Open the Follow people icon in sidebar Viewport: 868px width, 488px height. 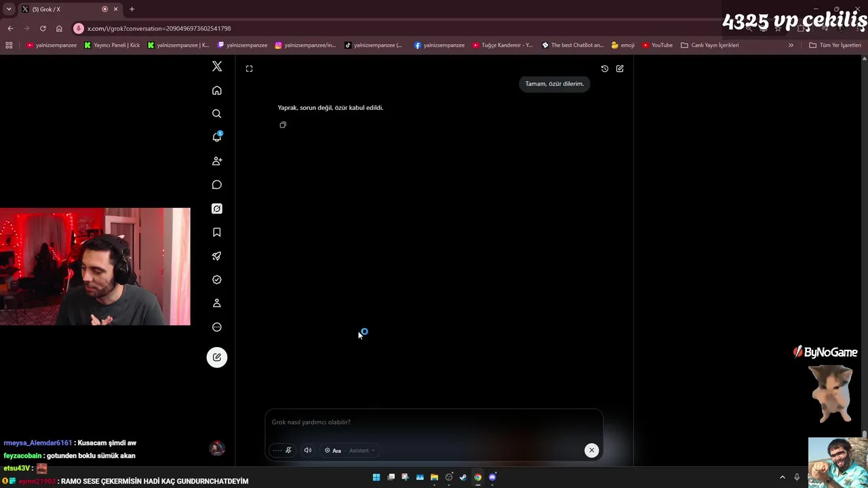click(217, 161)
